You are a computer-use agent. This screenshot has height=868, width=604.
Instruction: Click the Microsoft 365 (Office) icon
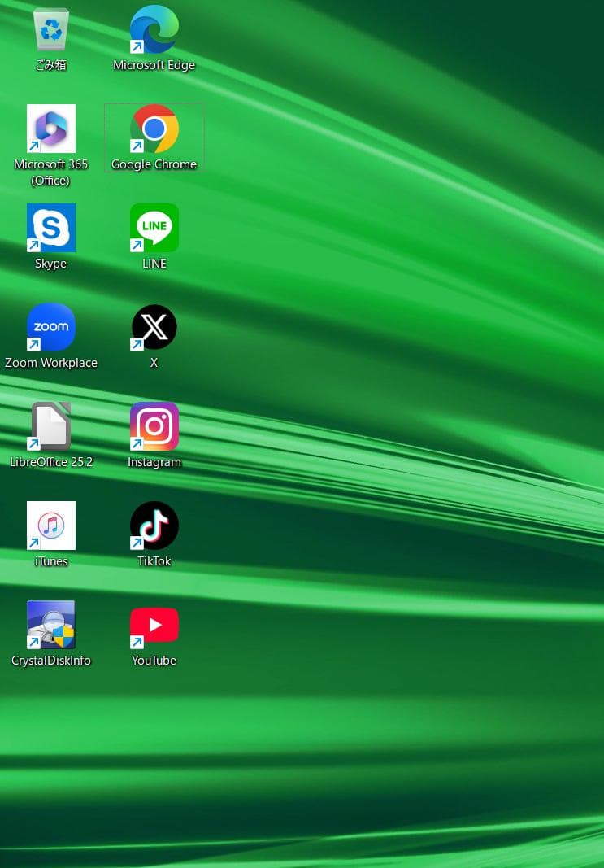51,129
